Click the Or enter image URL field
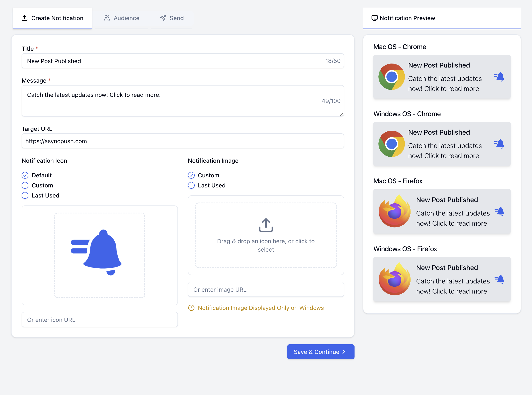Image resolution: width=532 pixels, height=395 pixels. click(266, 289)
